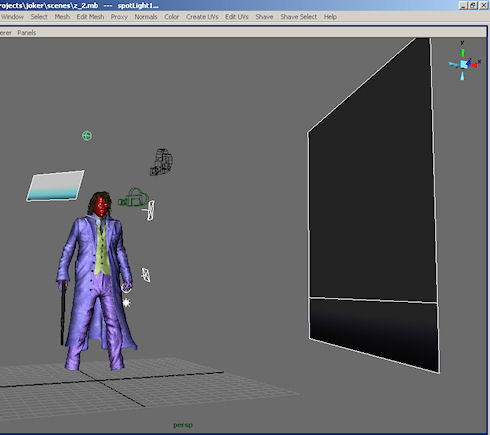Open the Edit Mesh menu
490x435 pixels.
90,17
